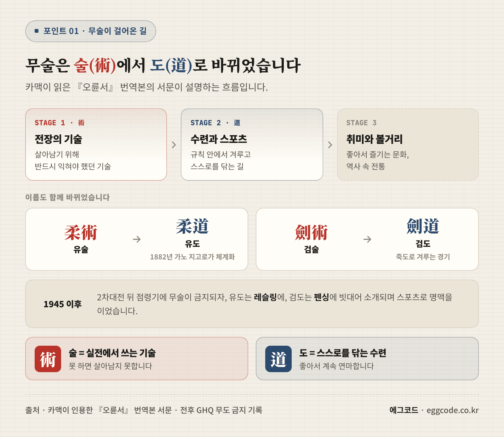Click the blue bullet square in the 포인트 01 pill

pos(37,31)
